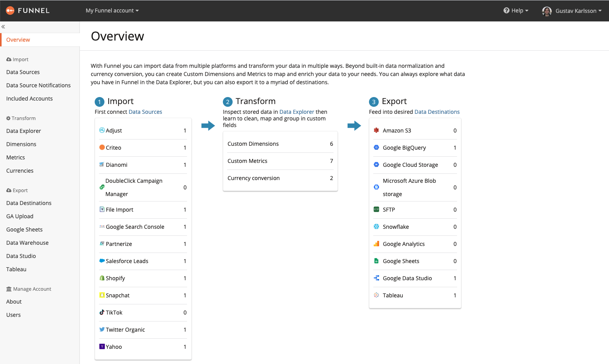This screenshot has height=364, width=609.
Task: Open the Metrics page
Action: pos(16,157)
